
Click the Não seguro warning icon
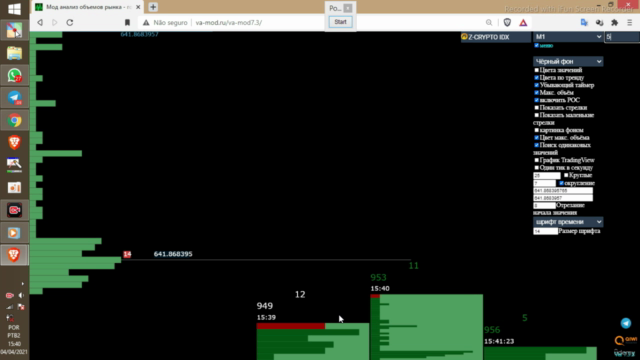[146, 22]
